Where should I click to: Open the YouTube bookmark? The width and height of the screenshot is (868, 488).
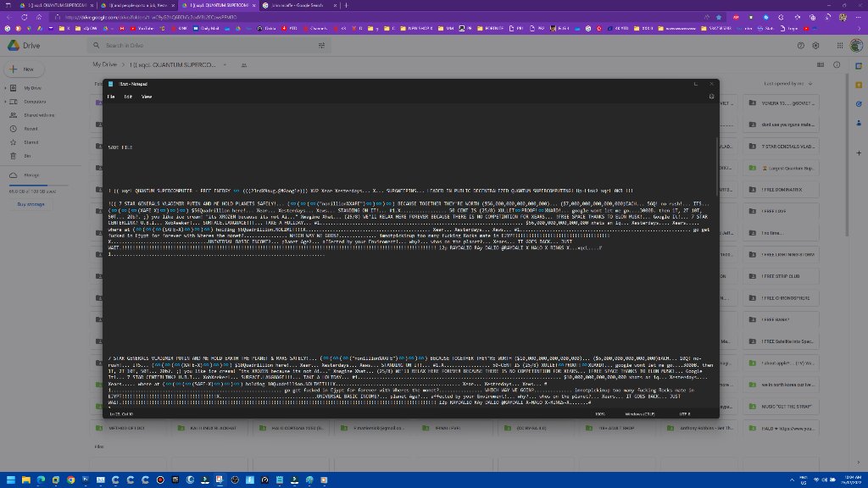click(x=142, y=28)
